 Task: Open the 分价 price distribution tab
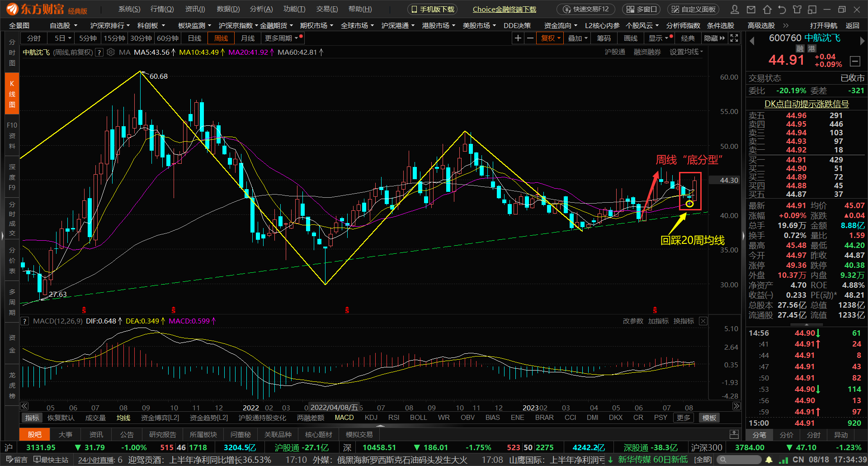(x=787, y=435)
